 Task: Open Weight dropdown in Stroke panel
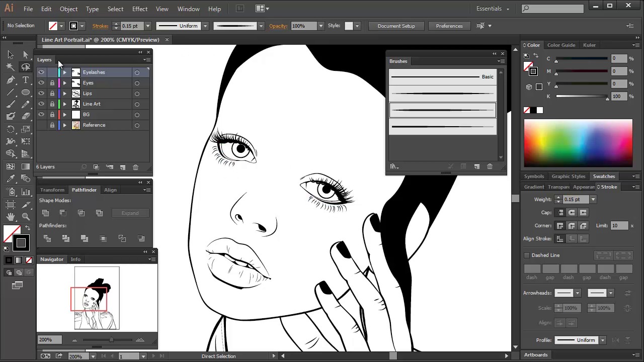[593, 200]
